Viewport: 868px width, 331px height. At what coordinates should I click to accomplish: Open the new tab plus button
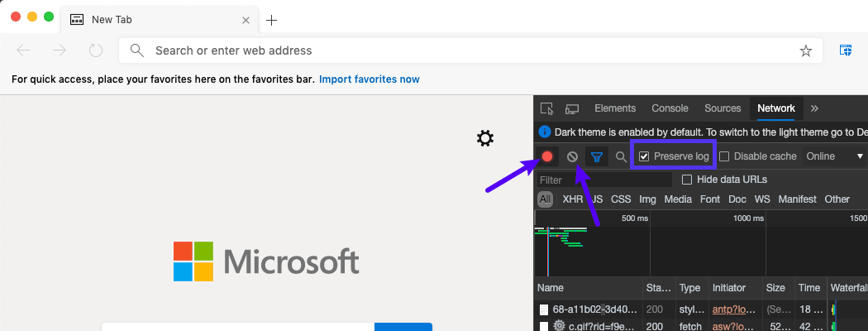coord(271,20)
